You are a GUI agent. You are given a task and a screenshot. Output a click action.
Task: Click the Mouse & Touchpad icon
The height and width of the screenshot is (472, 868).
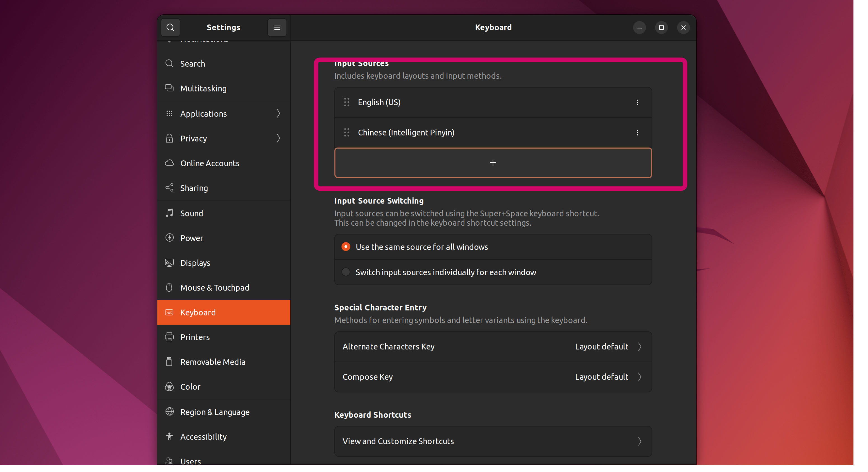[x=170, y=287]
